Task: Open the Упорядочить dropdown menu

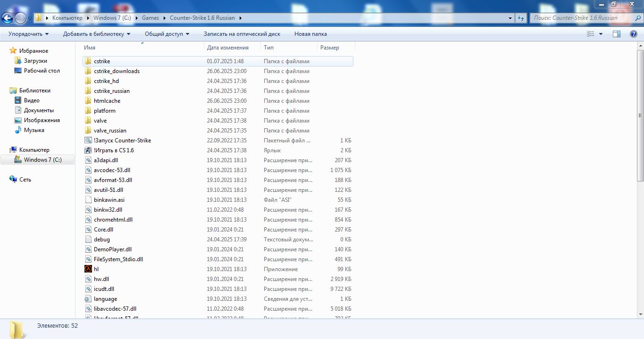Action: (28, 34)
